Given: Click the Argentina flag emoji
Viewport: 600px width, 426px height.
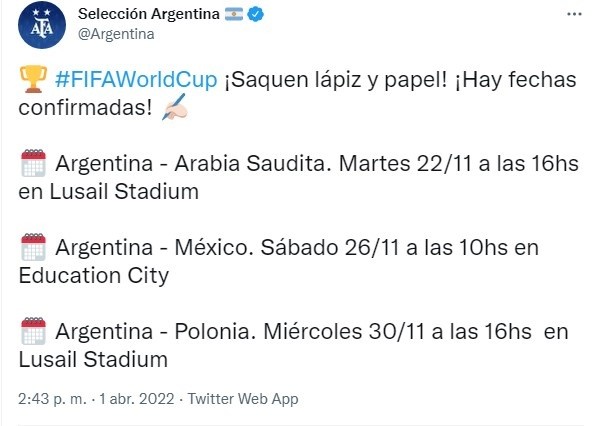Looking at the screenshot, I should 234,15.
